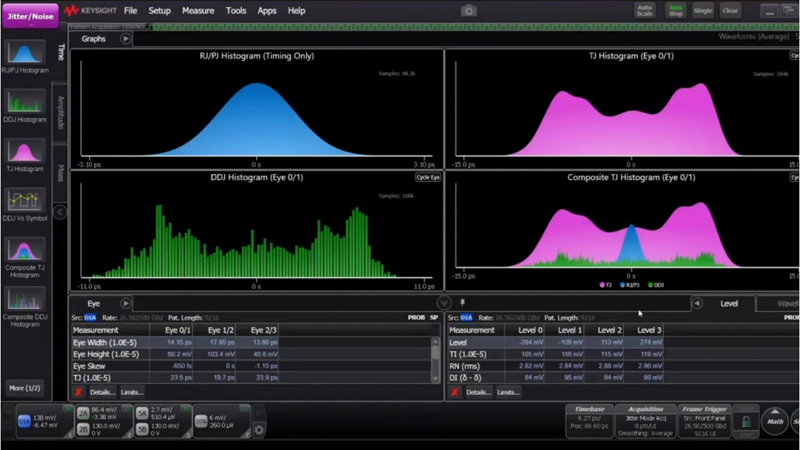Toggle Run/Stop acquisition
The width and height of the screenshot is (800, 450).
click(x=676, y=11)
